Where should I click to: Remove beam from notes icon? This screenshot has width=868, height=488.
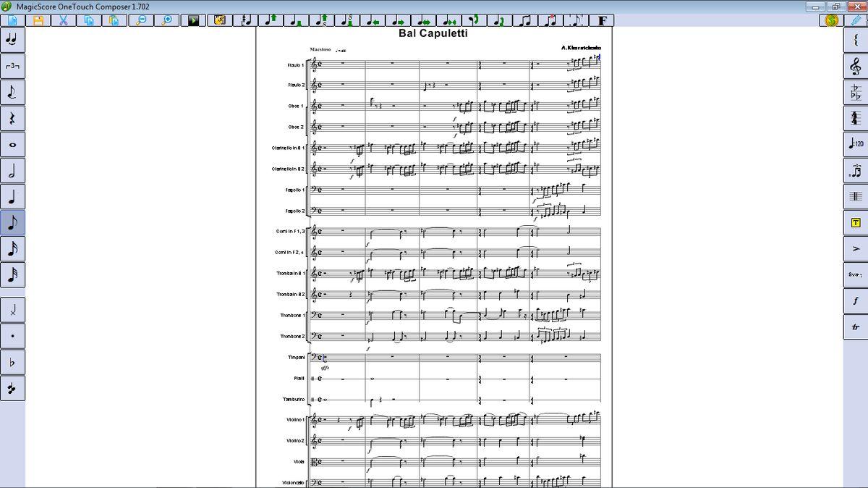(550, 20)
